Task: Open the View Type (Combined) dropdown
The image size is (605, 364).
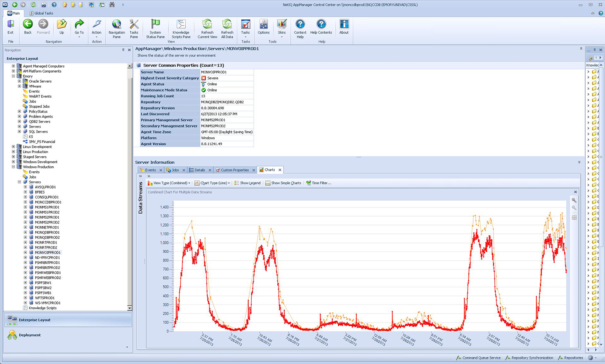Action: tap(169, 183)
